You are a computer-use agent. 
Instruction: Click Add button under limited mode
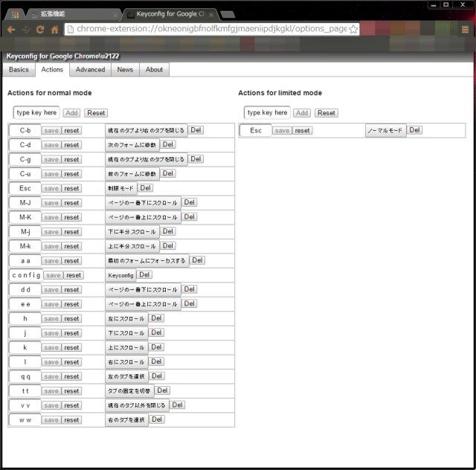[x=302, y=113]
